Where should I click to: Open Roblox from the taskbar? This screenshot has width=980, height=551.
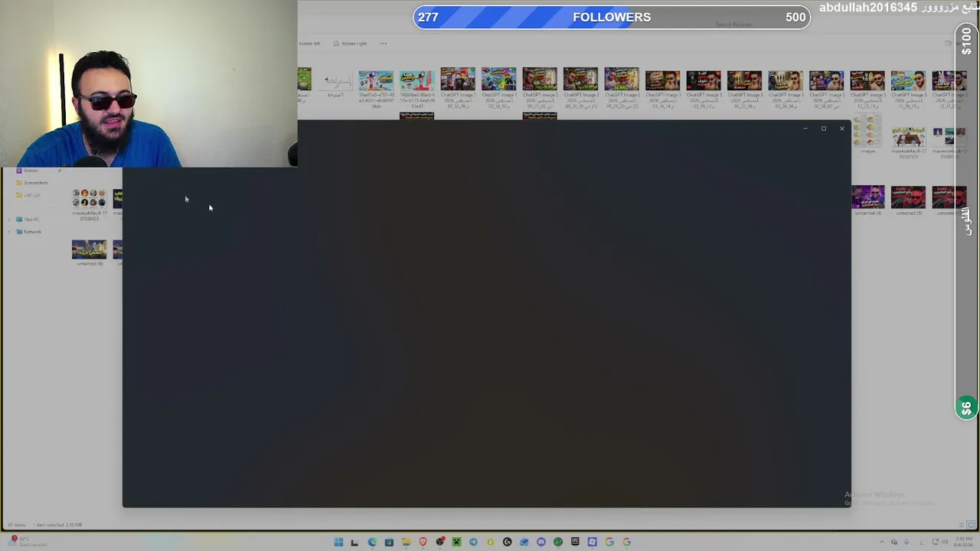(x=592, y=542)
